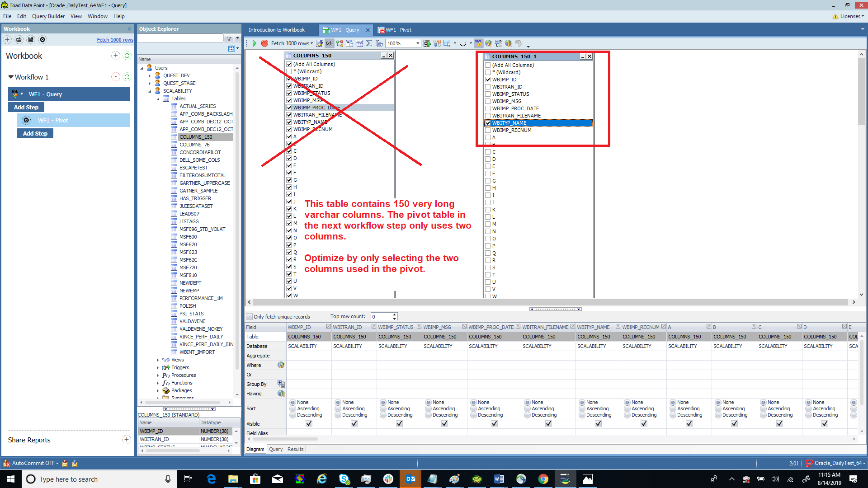Check (Add All Columns) in COLUMNS_150_1
868x488 pixels.
pyautogui.click(x=488, y=65)
